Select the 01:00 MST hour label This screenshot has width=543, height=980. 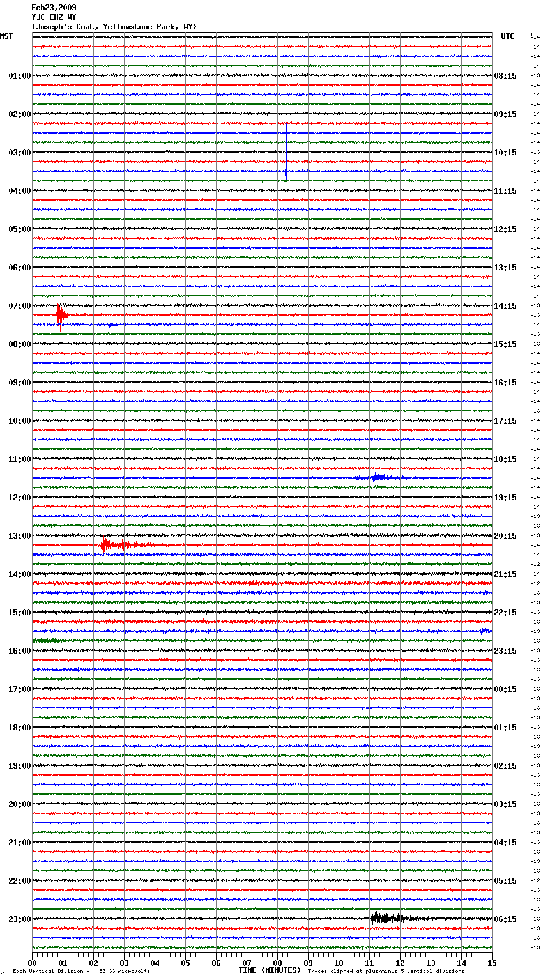pos(20,76)
